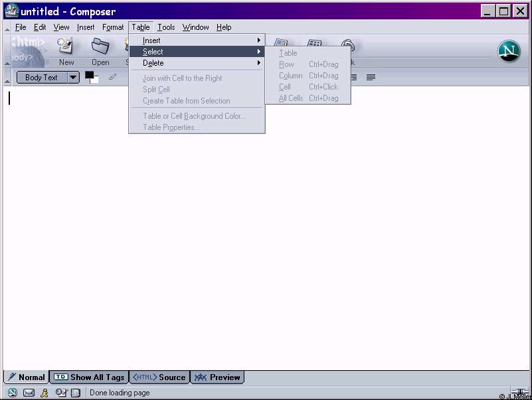532x400 pixels.
Task: Open the Insert menu in the menu bar
Action: [x=86, y=27]
